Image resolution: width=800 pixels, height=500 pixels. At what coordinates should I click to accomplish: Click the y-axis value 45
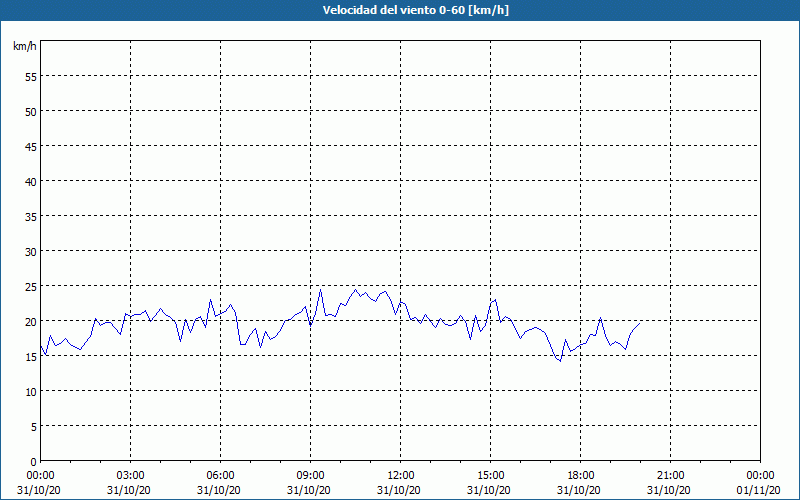[x=31, y=146]
